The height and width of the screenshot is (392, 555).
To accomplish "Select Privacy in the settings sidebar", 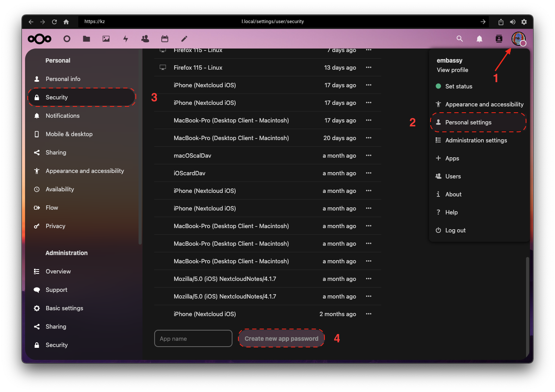I will [x=55, y=226].
